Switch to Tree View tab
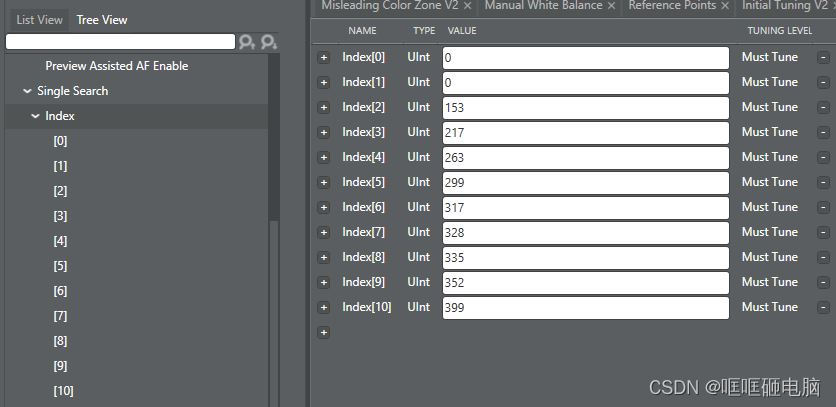Viewport: 836px width, 407px height. click(x=102, y=20)
